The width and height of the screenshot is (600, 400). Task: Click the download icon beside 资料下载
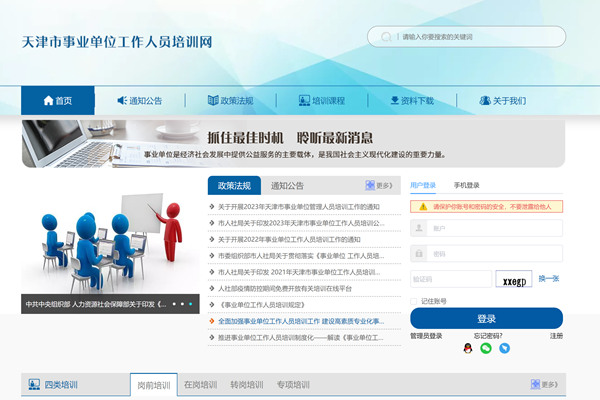(x=395, y=100)
